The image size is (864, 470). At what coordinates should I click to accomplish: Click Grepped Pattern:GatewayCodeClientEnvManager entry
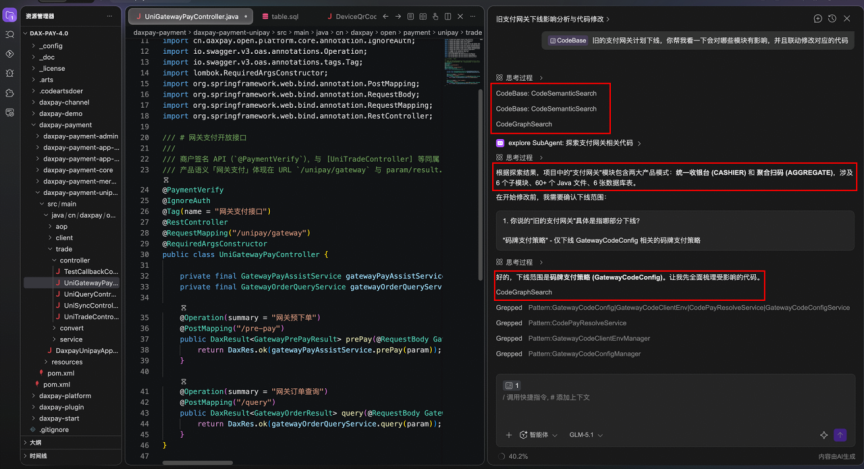coord(573,338)
